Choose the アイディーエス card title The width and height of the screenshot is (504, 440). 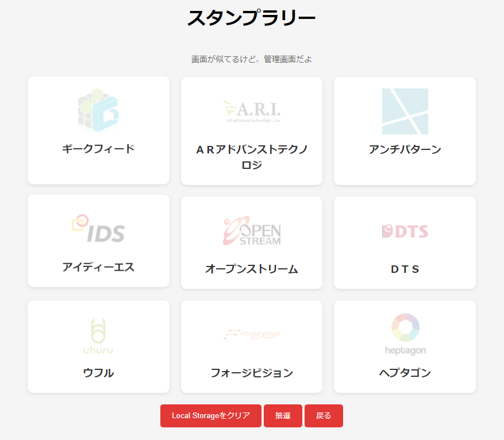[98, 267]
